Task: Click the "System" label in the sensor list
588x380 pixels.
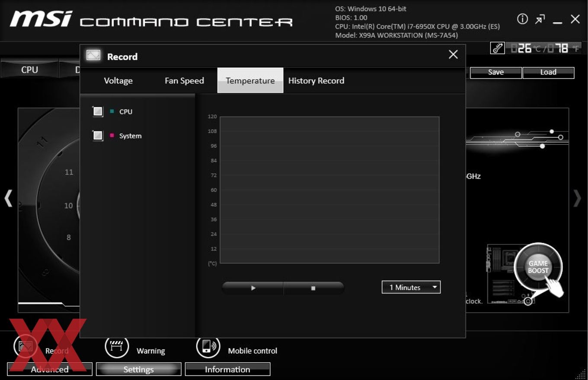Action: tap(130, 136)
